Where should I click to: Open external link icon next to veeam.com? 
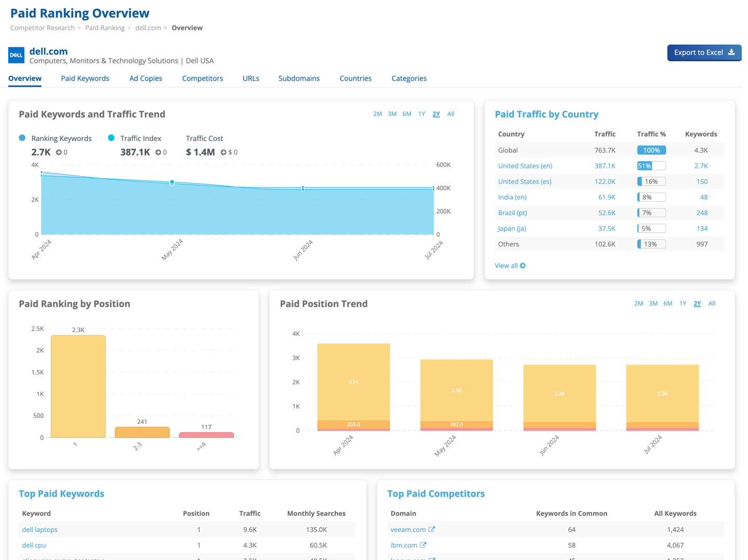[432, 529]
